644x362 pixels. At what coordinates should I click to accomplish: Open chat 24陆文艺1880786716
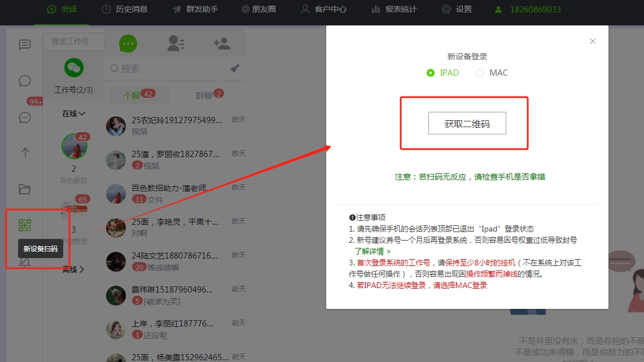(176, 261)
